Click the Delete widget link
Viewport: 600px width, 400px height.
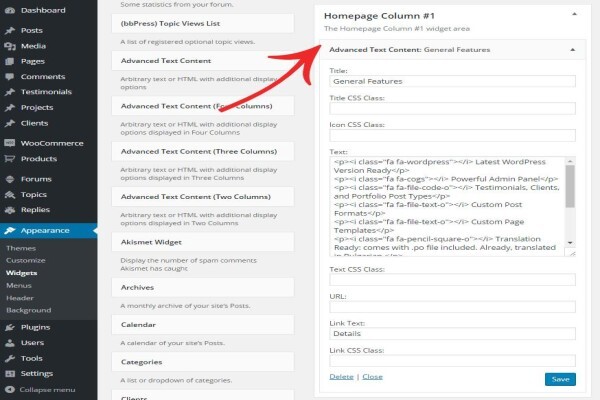click(341, 377)
